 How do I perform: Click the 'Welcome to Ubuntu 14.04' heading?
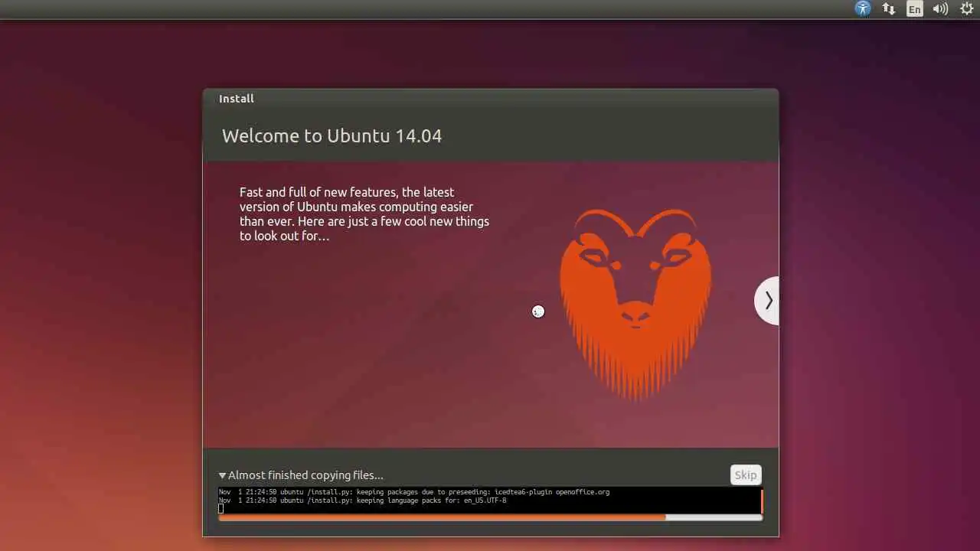[x=332, y=135]
